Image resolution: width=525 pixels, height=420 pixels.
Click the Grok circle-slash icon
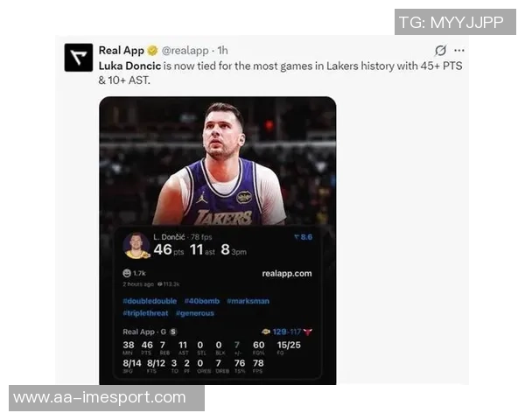tap(440, 51)
